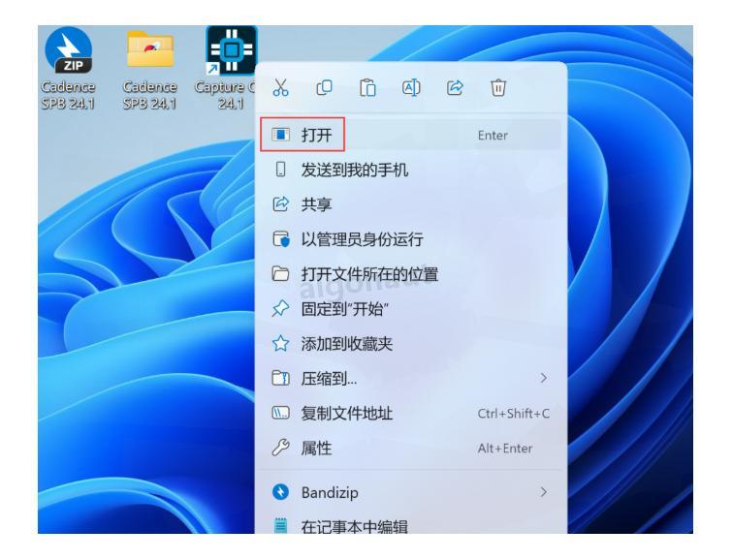Expand the Bandizip submenu arrow

click(x=543, y=492)
